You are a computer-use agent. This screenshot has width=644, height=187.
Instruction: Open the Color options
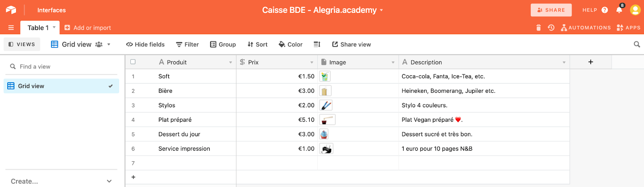[290, 44]
